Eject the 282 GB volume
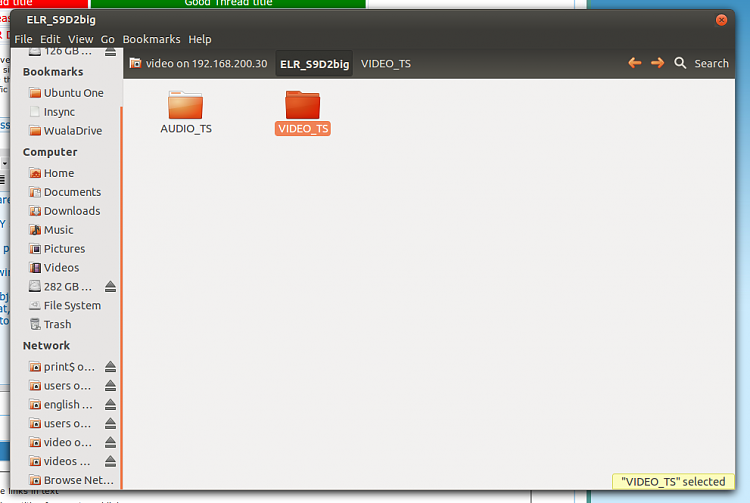Image resolution: width=750 pixels, height=503 pixels. (110, 286)
